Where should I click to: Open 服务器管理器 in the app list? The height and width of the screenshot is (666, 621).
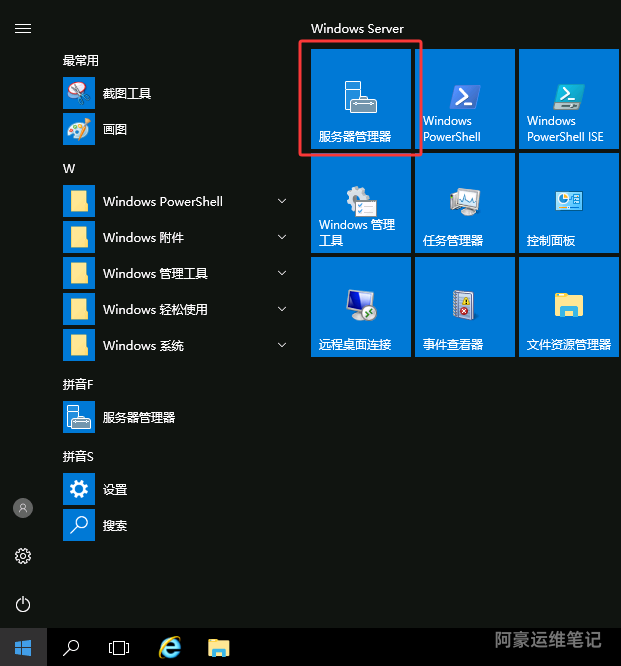(177, 417)
